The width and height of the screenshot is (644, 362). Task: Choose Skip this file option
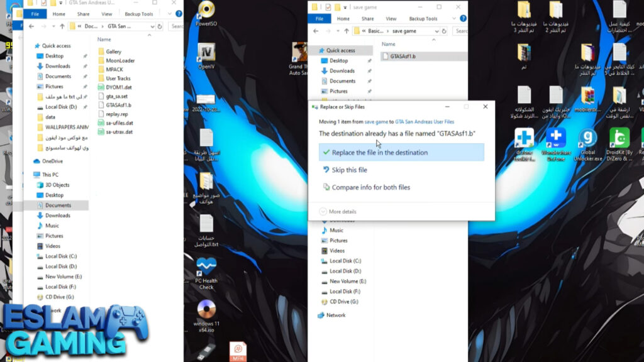(349, 170)
